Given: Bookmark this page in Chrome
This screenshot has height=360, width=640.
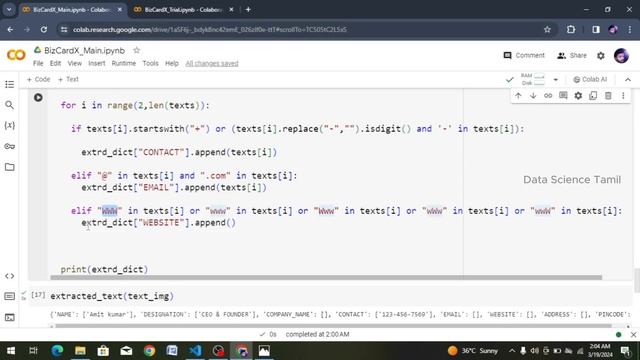Looking at the screenshot, I should click(547, 29).
